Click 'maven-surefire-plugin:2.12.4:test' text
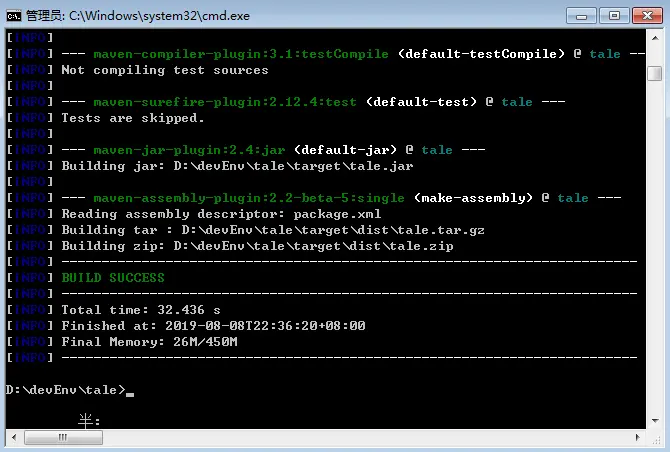 coord(225,102)
